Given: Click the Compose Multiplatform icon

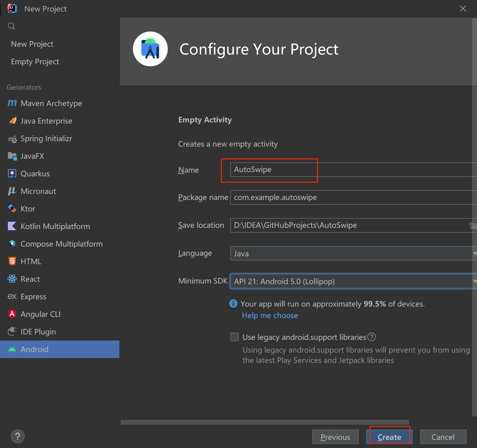Looking at the screenshot, I should (x=12, y=244).
